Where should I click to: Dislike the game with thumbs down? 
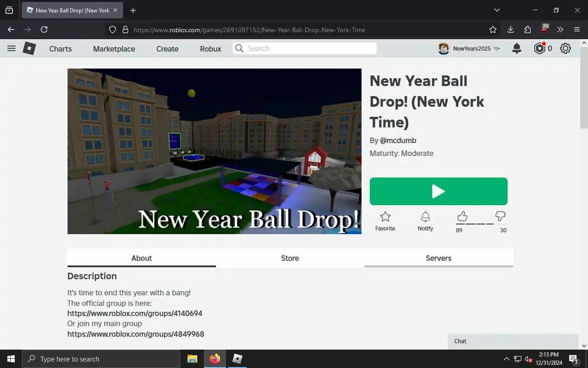(x=500, y=216)
